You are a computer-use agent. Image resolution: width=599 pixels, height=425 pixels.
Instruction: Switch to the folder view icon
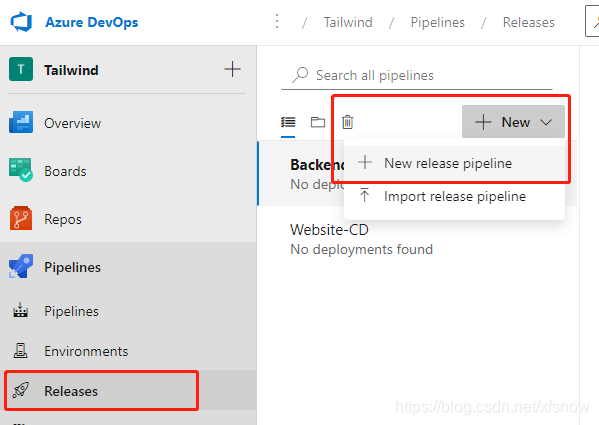[x=318, y=122]
